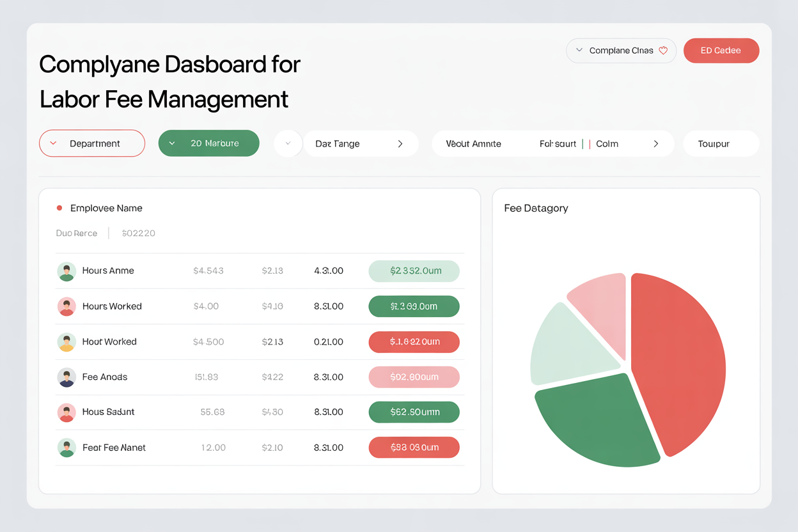Click the red $83 03 0um status badge

(x=414, y=448)
